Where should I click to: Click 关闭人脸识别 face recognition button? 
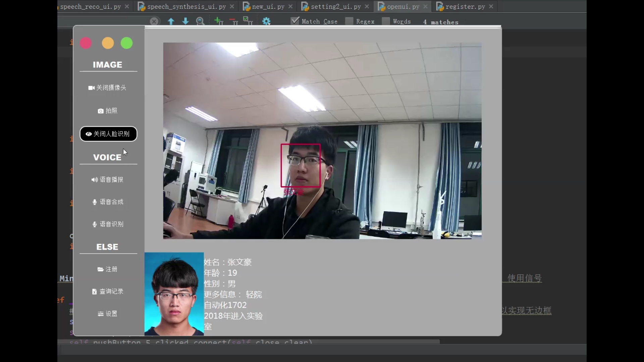point(108,134)
